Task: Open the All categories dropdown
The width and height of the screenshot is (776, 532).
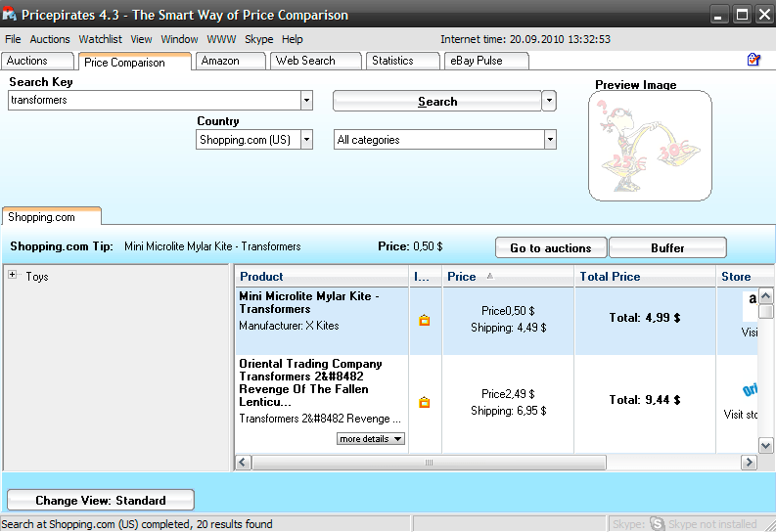Action: pos(550,140)
